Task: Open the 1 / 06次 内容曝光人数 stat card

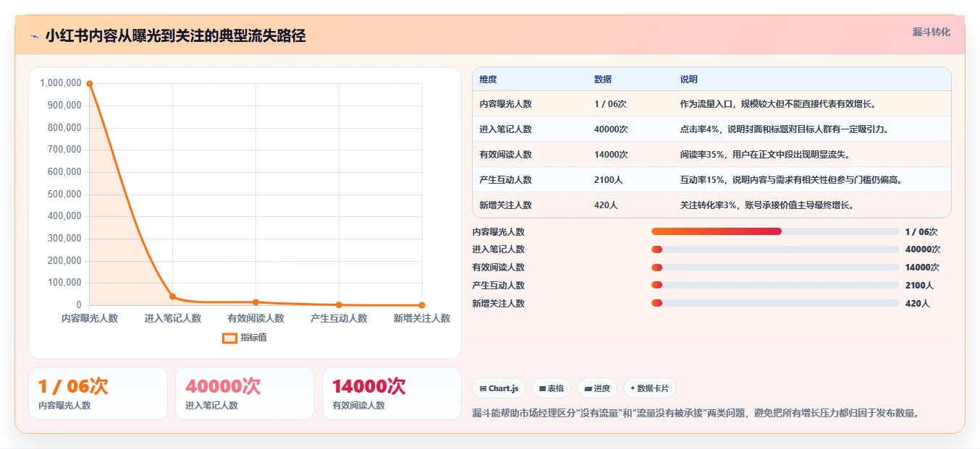Action: pyautogui.click(x=98, y=393)
